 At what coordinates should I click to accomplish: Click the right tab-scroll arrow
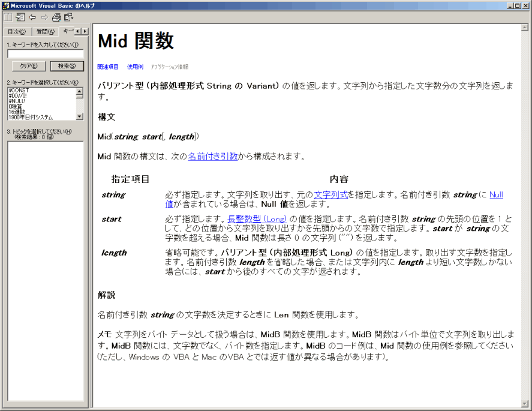coord(85,31)
